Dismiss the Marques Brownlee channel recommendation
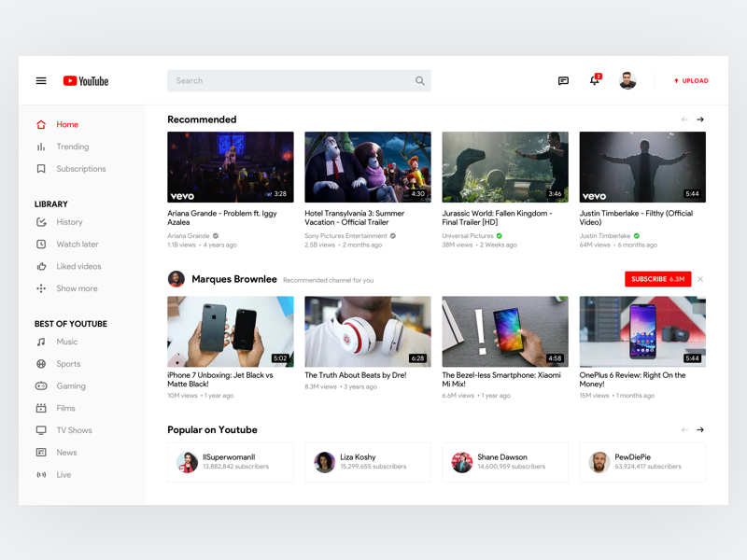This screenshot has height=560, width=747. tap(700, 279)
